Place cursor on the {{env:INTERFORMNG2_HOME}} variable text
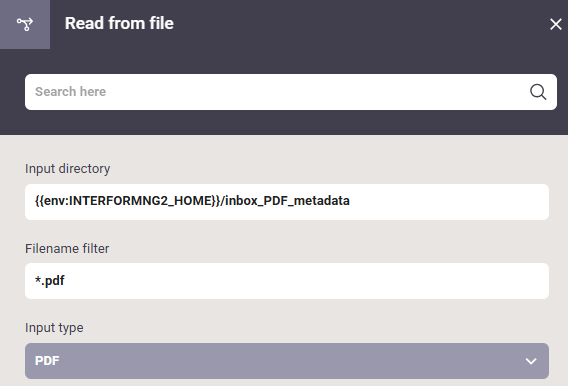 pyautogui.click(x=128, y=201)
